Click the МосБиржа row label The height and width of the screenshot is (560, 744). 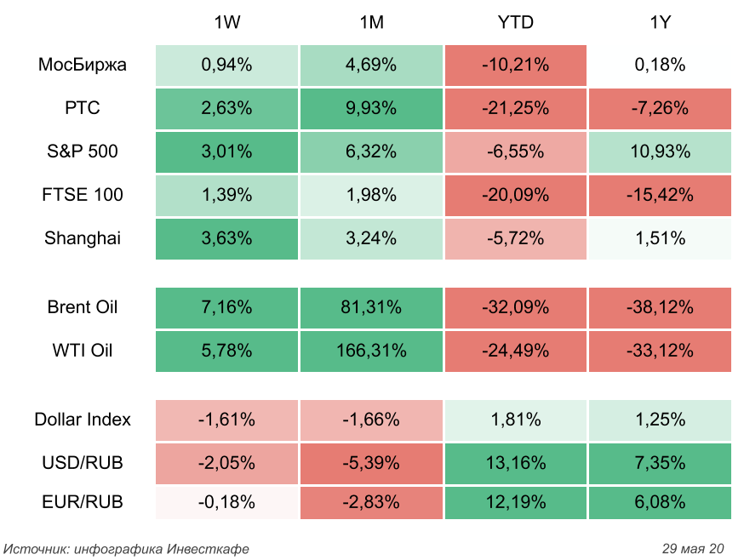click(x=83, y=65)
